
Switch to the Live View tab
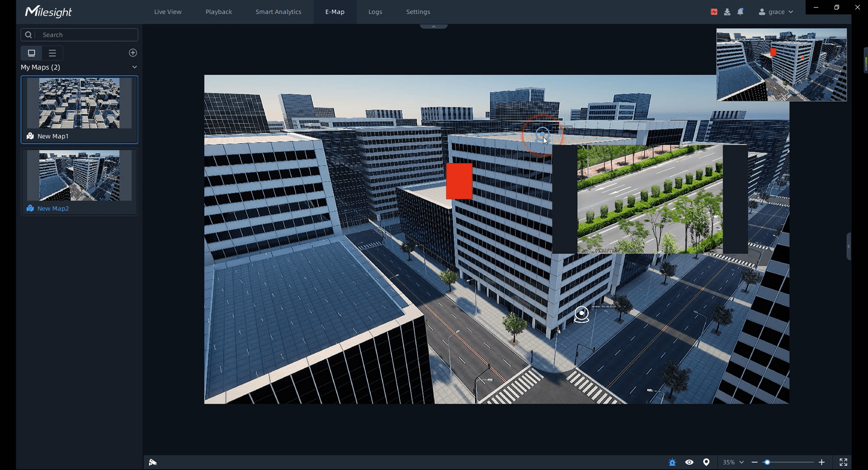[x=168, y=12]
